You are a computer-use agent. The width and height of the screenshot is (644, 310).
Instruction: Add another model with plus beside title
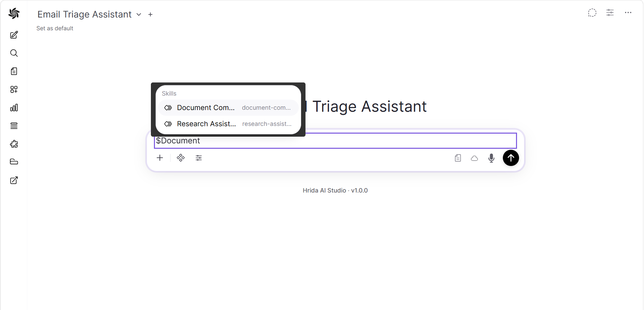(151, 14)
